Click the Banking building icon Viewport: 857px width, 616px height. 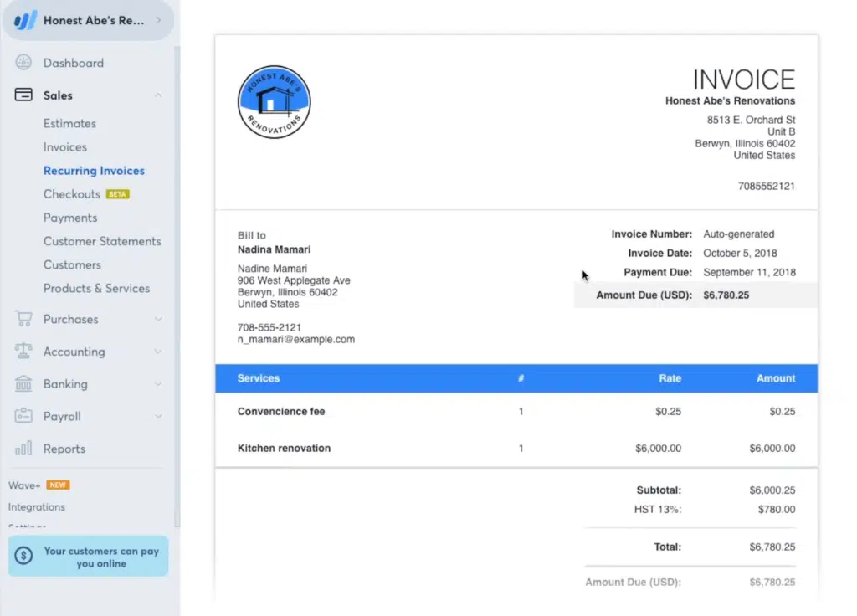click(x=23, y=384)
